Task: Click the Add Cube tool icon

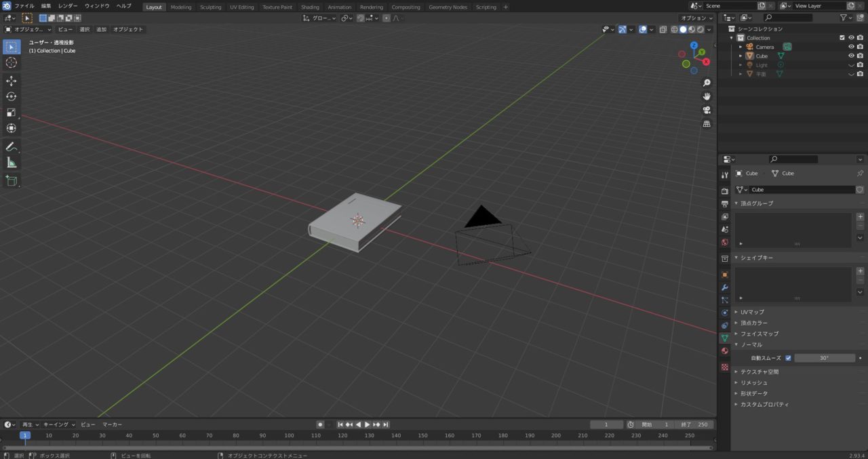Action: pyautogui.click(x=12, y=181)
